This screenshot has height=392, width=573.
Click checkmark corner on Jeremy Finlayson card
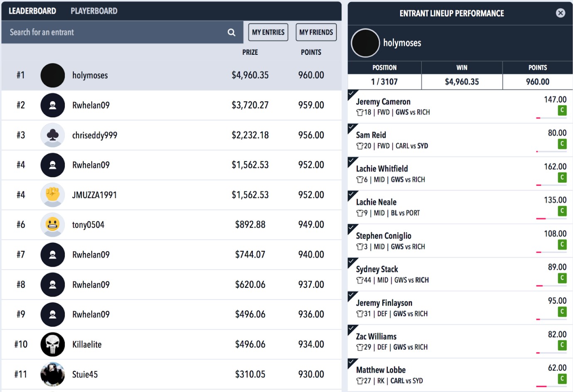click(x=352, y=295)
